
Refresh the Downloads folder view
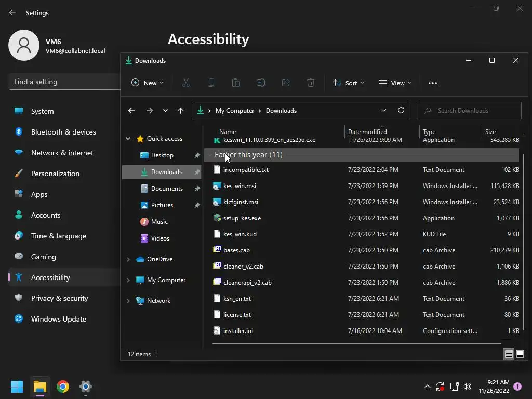pyautogui.click(x=401, y=110)
